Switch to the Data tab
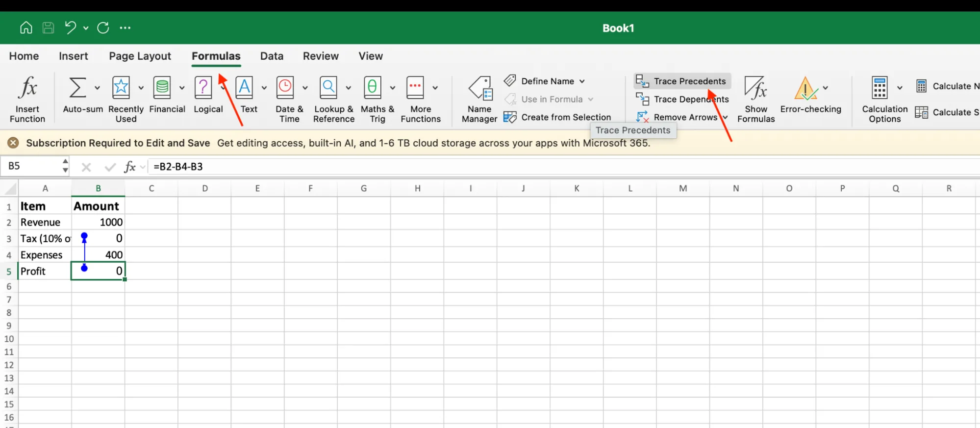This screenshot has height=428, width=980. [x=272, y=56]
